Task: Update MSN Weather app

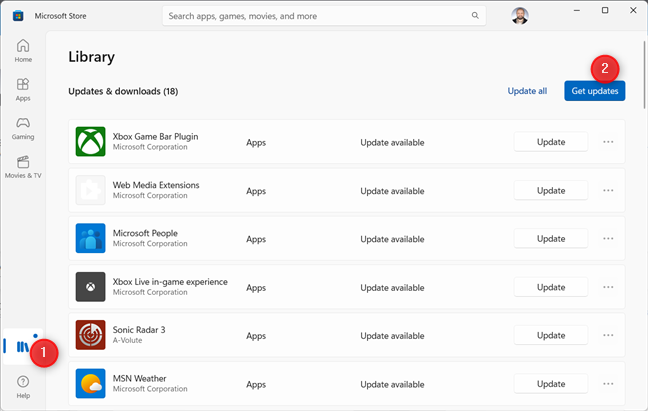Action: coord(551,384)
